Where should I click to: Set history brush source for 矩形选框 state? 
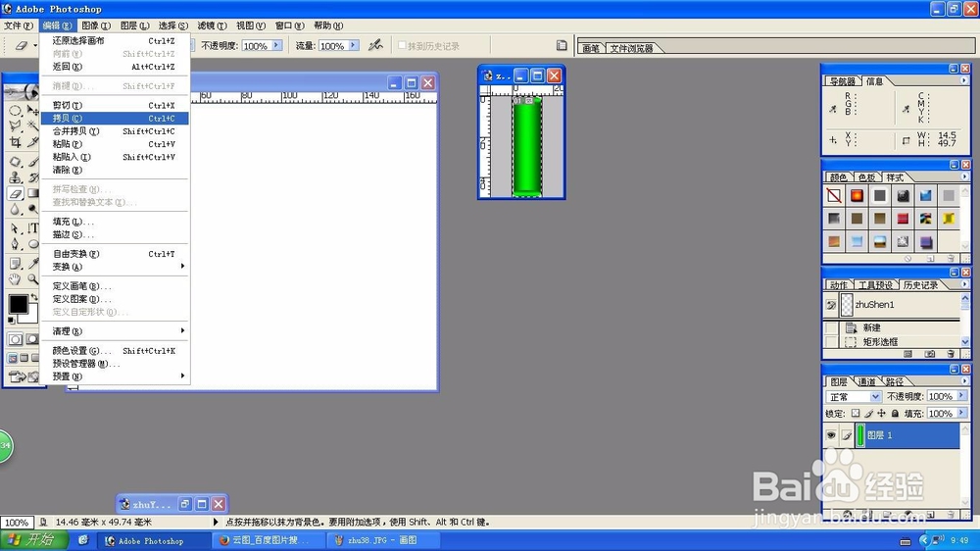(831, 341)
